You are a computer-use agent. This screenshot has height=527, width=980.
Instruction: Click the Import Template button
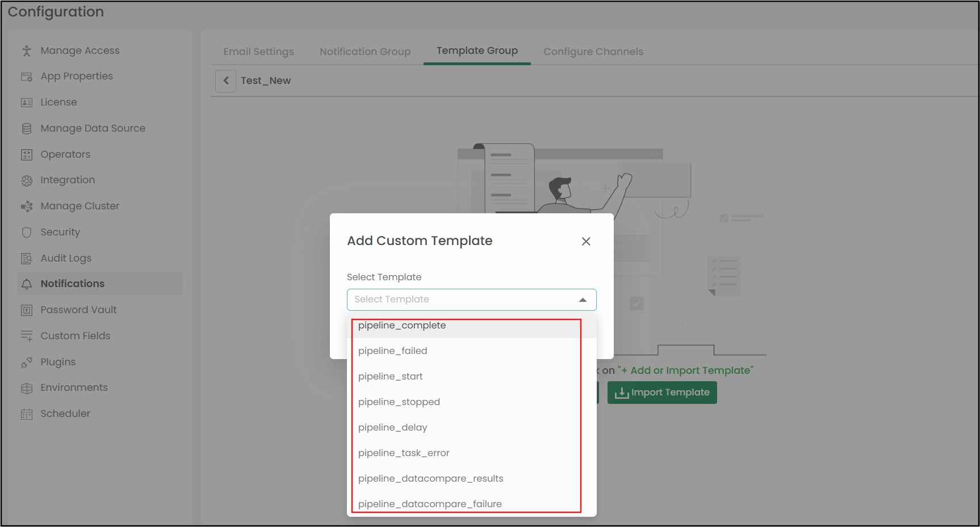coord(662,393)
